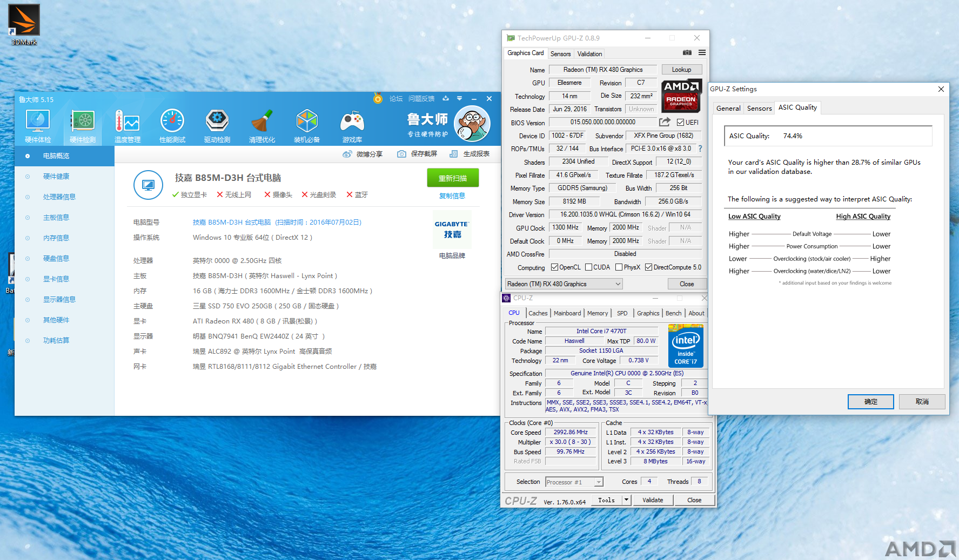The image size is (959, 560).
Task: Open the 3DMark desktop shortcut
Action: [x=24, y=24]
